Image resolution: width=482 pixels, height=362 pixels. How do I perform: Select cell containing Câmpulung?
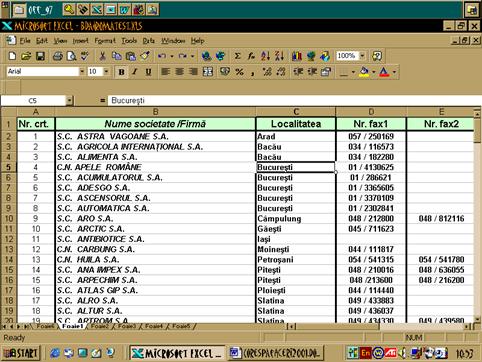coord(296,219)
